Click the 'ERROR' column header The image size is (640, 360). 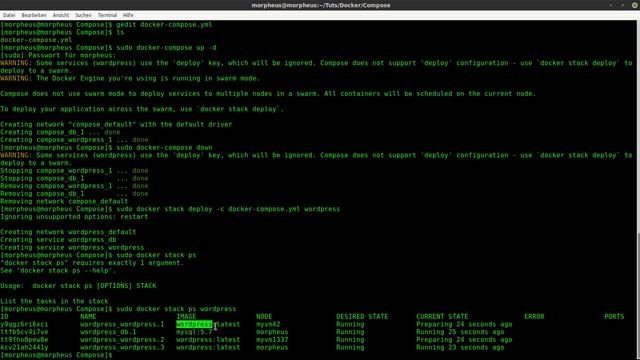tap(534, 316)
